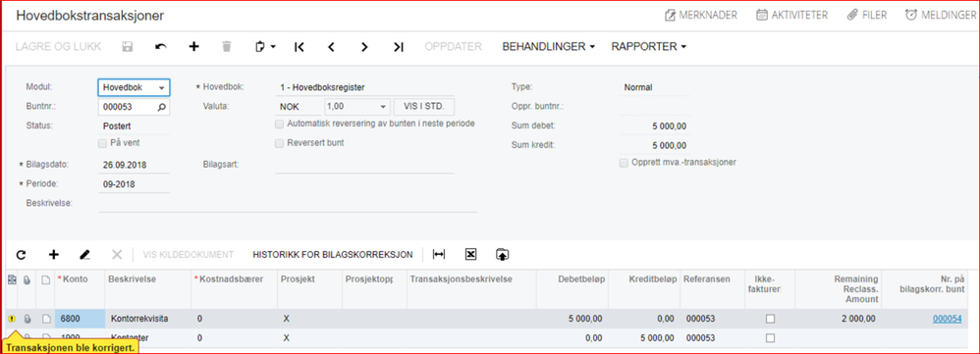
Task: Click the notes column header icon
Action: [x=45, y=280]
